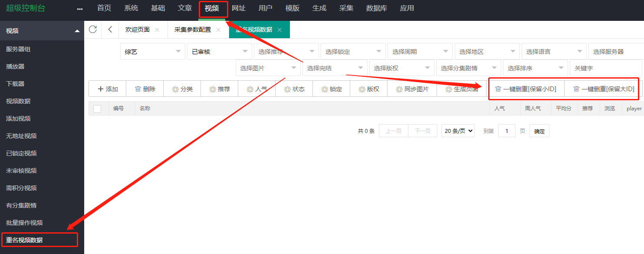
Task: Click 一键删重[保留大ID] trash button
Action: 604,89
